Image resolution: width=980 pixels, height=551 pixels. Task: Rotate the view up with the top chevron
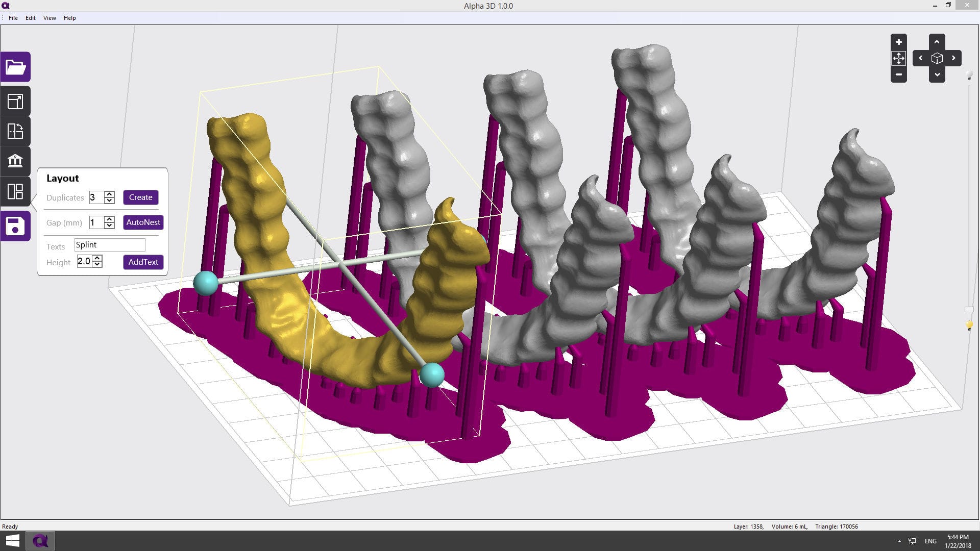click(937, 42)
